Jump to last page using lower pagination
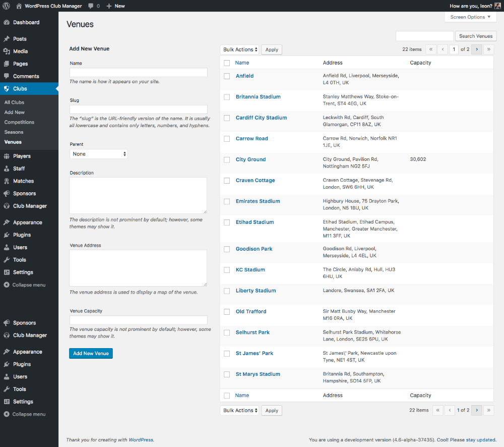 [x=488, y=410]
